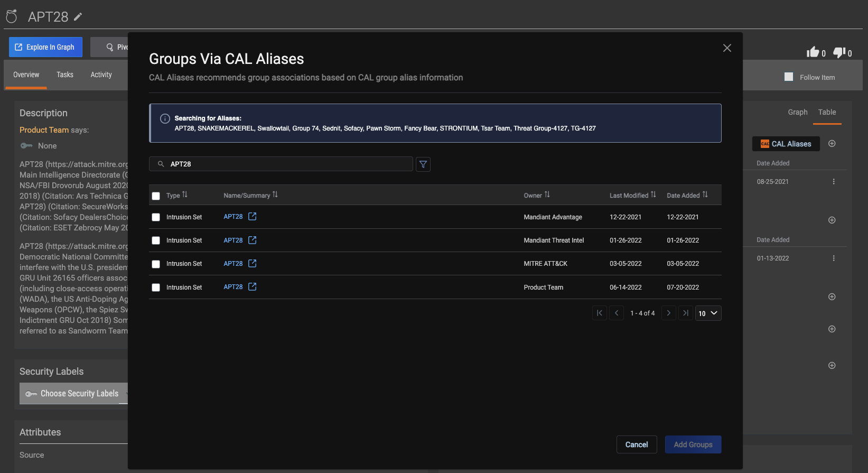Sort by Date Added column arrows in dialog
Screen dimensions: 868x473
pos(705,195)
